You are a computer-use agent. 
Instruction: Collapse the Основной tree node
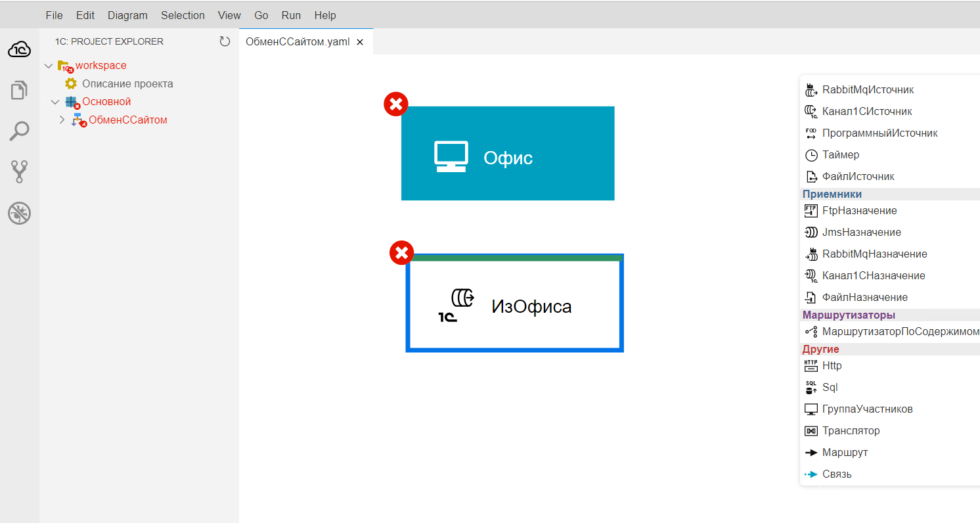[x=55, y=102]
